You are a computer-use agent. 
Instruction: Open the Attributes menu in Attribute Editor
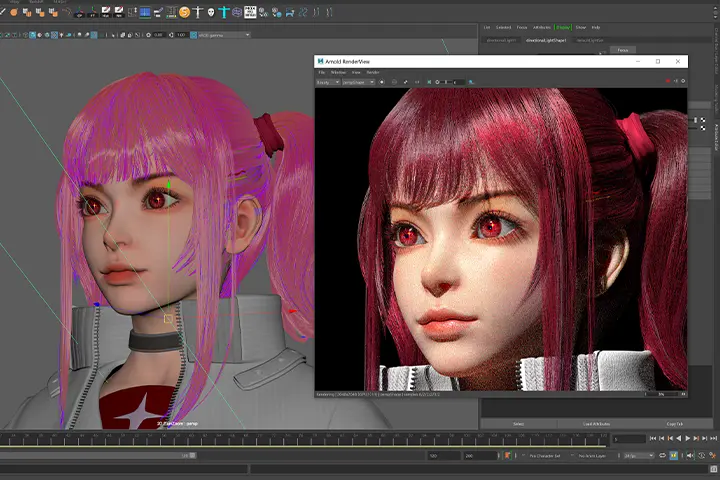pos(542,28)
